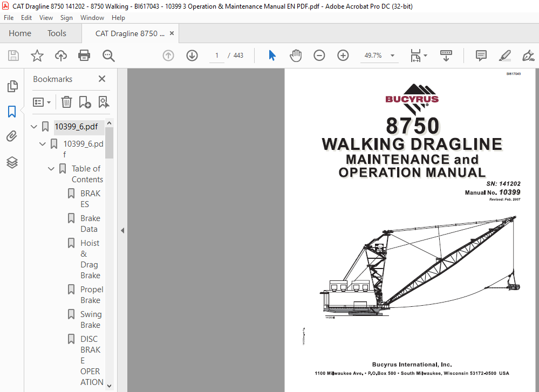Image resolution: width=539 pixels, height=392 pixels.
Task: Open the File menu
Action: click(x=9, y=17)
